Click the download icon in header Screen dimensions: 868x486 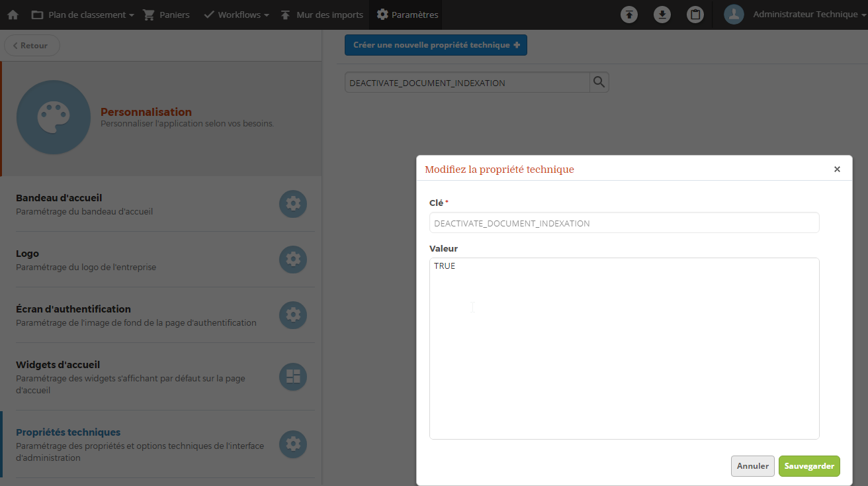(x=662, y=15)
